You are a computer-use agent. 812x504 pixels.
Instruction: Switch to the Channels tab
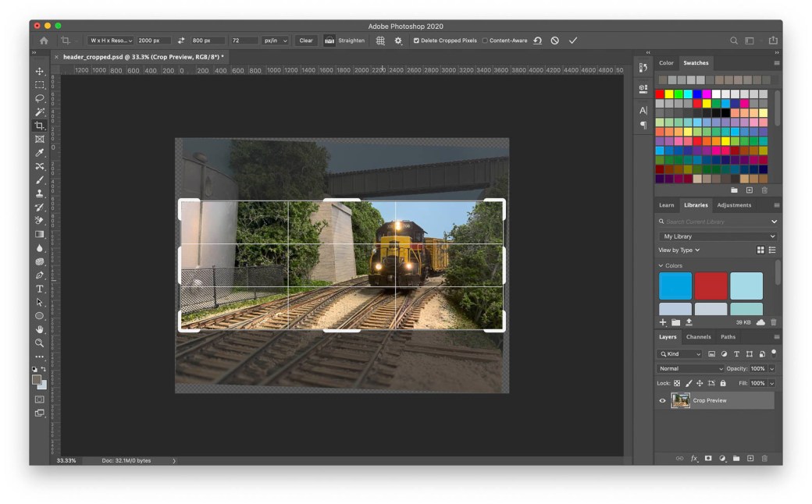click(698, 337)
